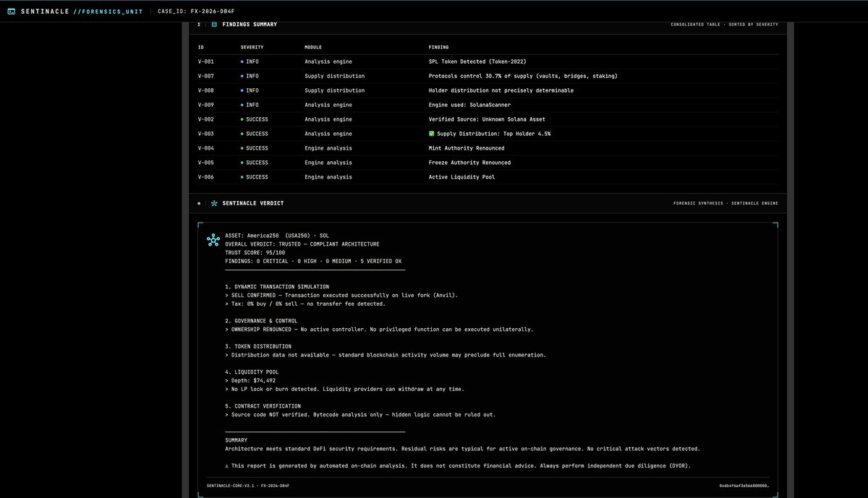Select finding row V-006
Viewport: 868px width, 498px height.
pos(488,177)
